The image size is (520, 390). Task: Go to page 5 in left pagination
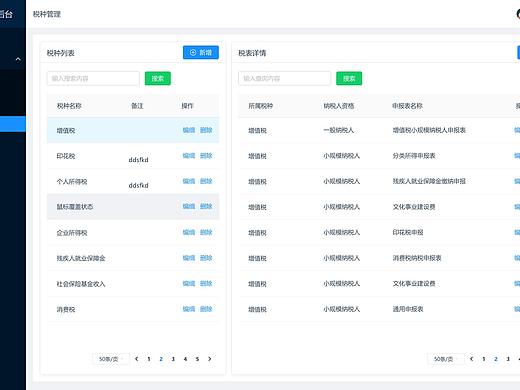coord(197,359)
